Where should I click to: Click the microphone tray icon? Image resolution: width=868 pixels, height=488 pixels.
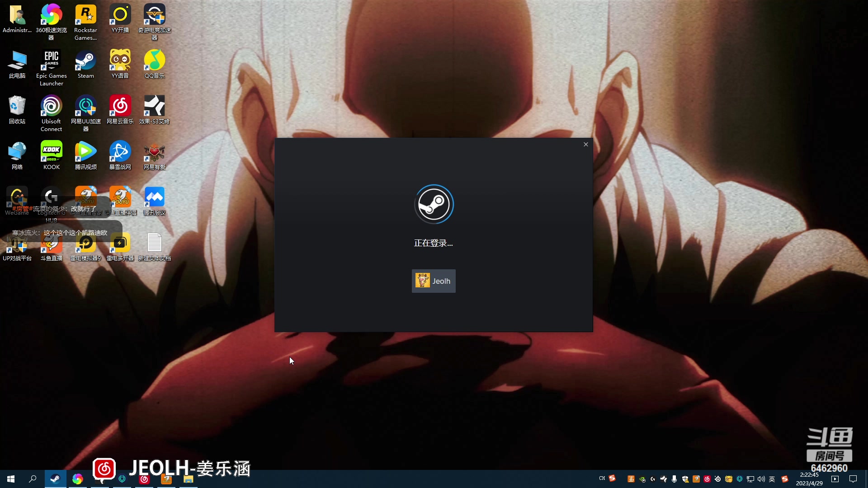pyautogui.click(x=674, y=479)
